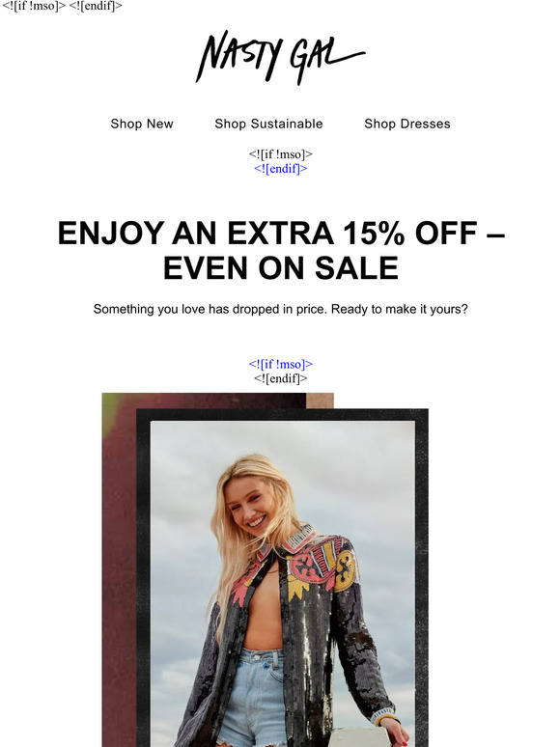The image size is (560, 747).
Task: Click the blue <![if !mso]> link above photo
Action: (x=280, y=365)
